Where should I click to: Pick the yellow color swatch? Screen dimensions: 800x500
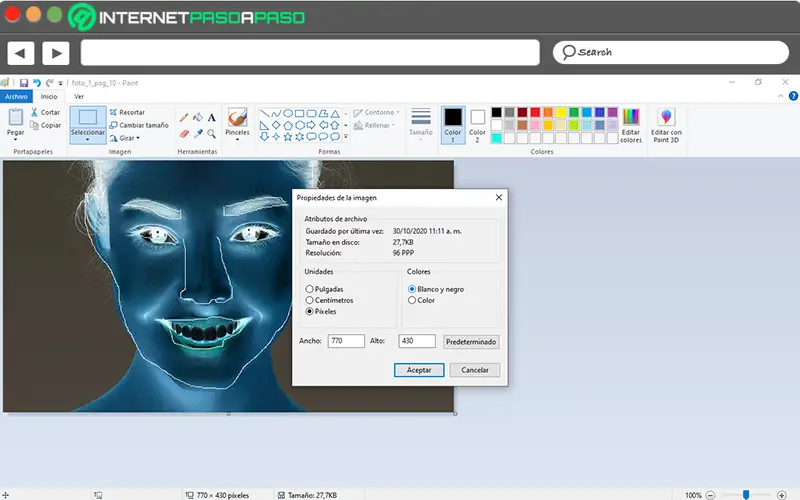(561, 112)
